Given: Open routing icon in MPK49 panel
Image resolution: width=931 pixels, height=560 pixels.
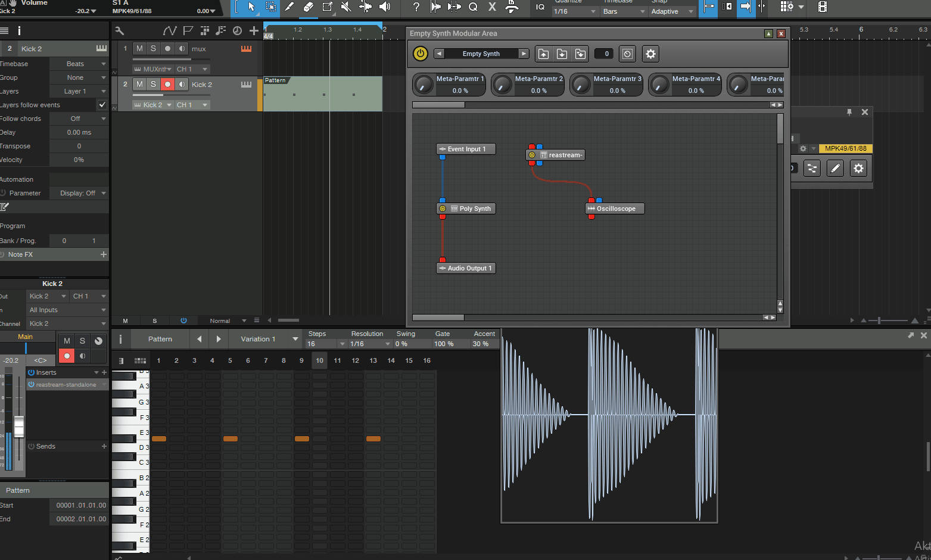Looking at the screenshot, I should click(812, 169).
